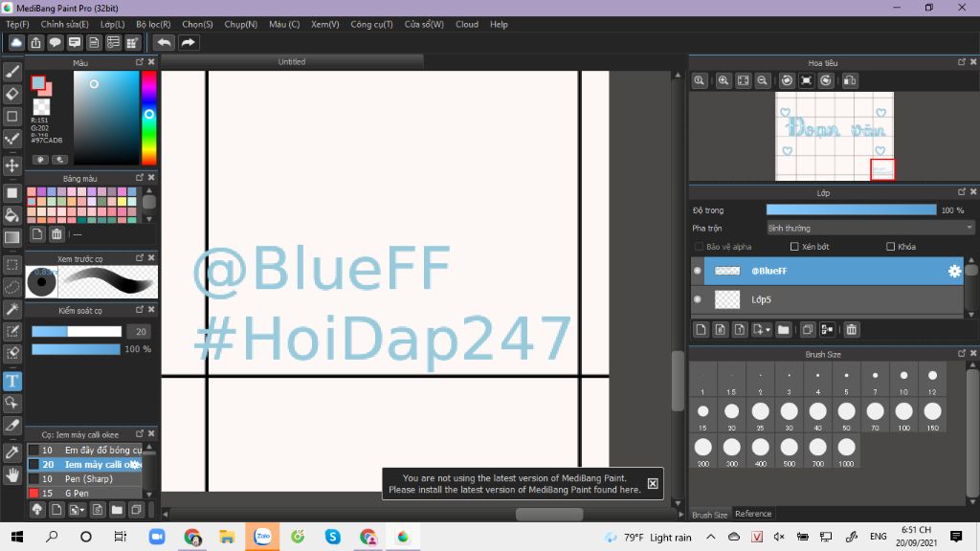
Task: Create new layer in Lớp panel
Action: coord(701,330)
